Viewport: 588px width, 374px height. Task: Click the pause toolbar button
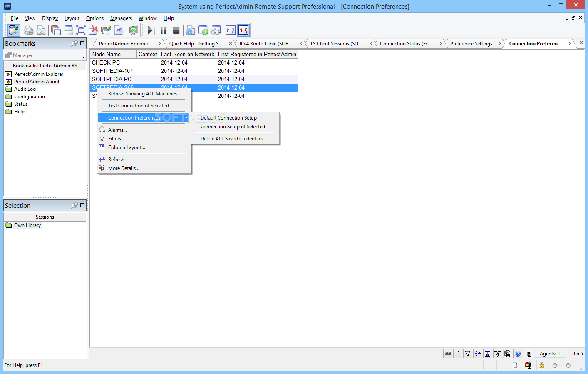[164, 30]
